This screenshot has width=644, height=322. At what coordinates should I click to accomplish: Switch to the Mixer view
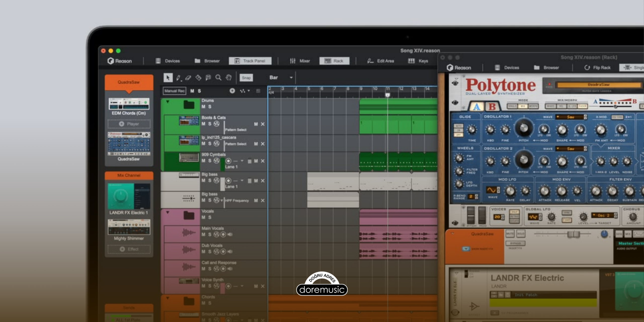tap(300, 61)
